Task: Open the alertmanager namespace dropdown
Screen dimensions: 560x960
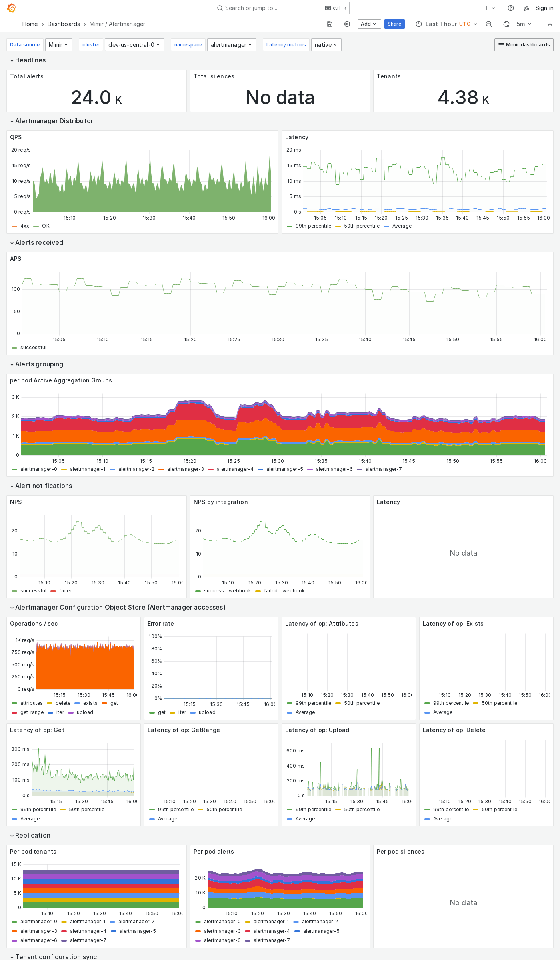Action: pyautogui.click(x=232, y=45)
